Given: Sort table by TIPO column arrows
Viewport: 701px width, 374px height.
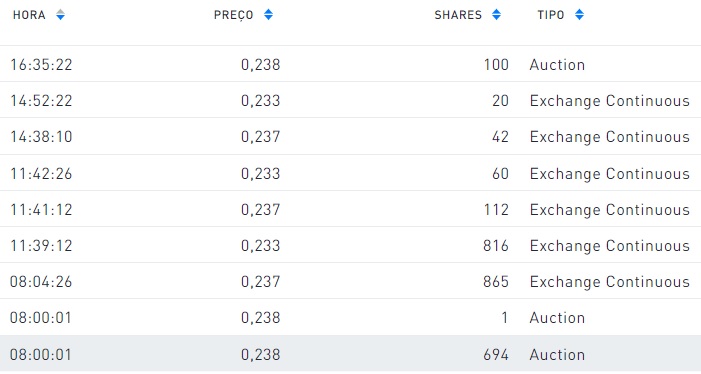Looking at the screenshot, I should point(579,15).
